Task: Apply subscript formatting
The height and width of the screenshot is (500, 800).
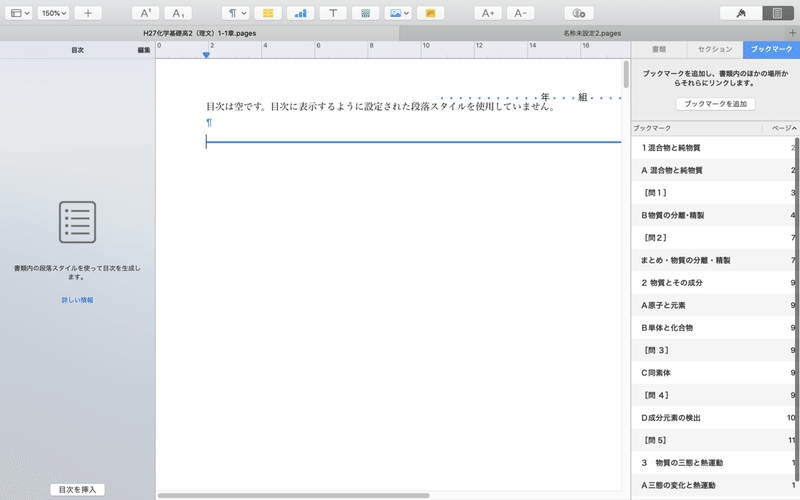Action: click(x=178, y=13)
